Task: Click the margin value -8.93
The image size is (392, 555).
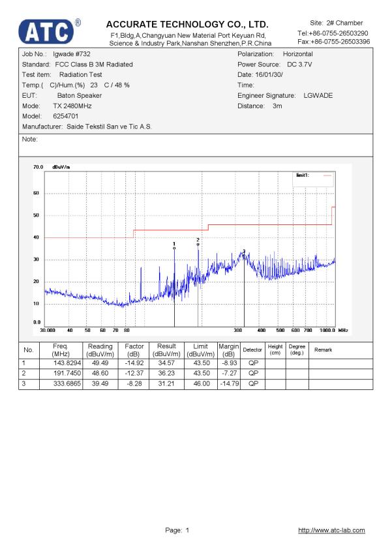Action: click(230, 363)
